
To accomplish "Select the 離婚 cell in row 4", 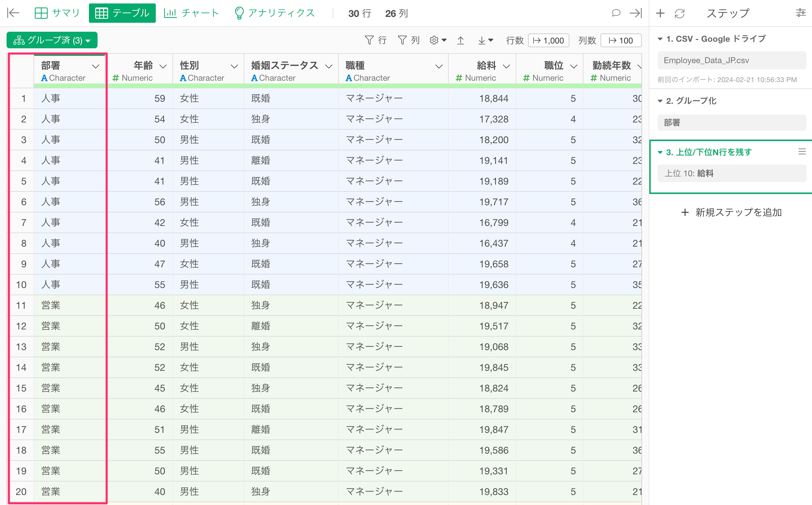I will point(291,160).
